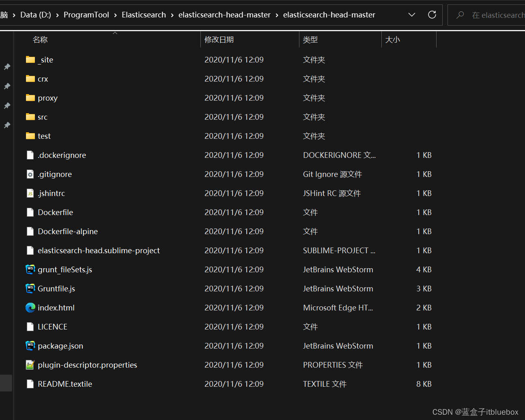The image size is (525, 420).
Task: Click the 大小 column header
Action: coord(392,40)
